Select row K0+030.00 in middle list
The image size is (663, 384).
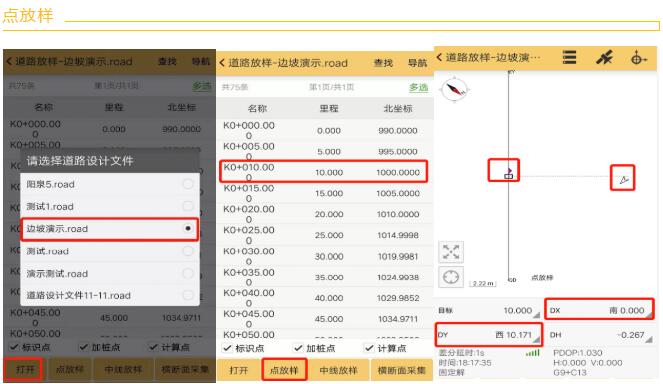pyautogui.click(x=325, y=256)
